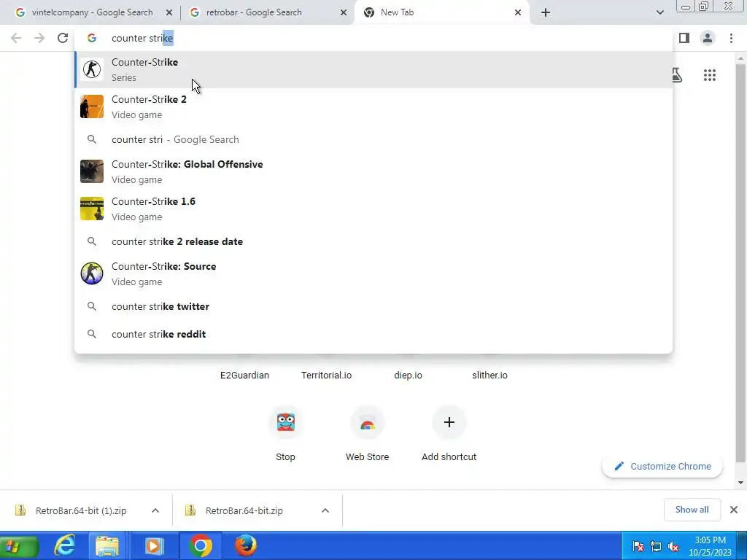Click the Customize Chrome button

pyautogui.click(x=662, y=466)
